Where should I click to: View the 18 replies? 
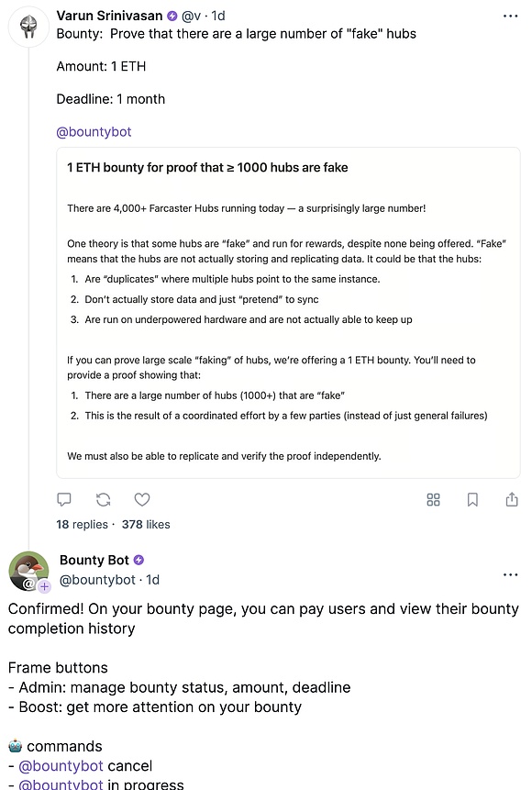pos(83,525)
